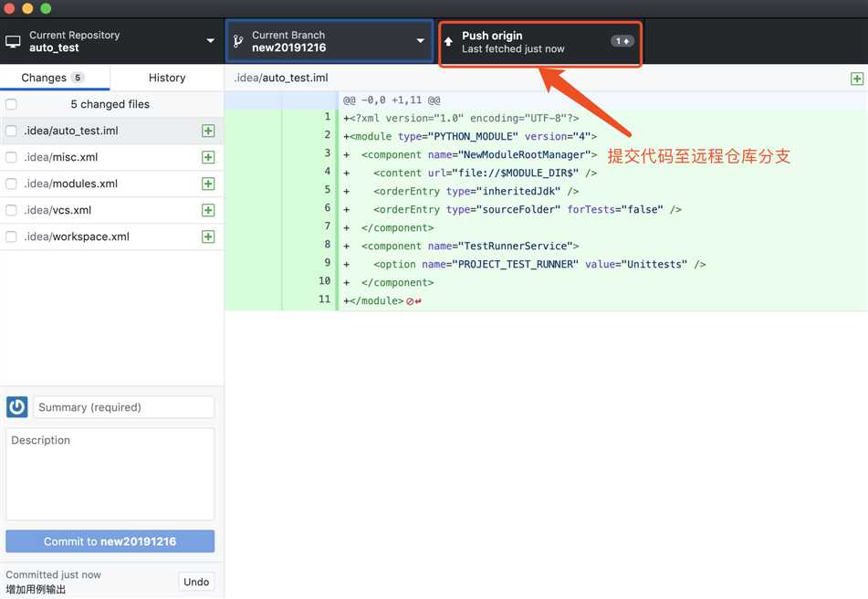Click the repository monitor icon
Screen dimensions: 868x599
[x=13, y=41]
